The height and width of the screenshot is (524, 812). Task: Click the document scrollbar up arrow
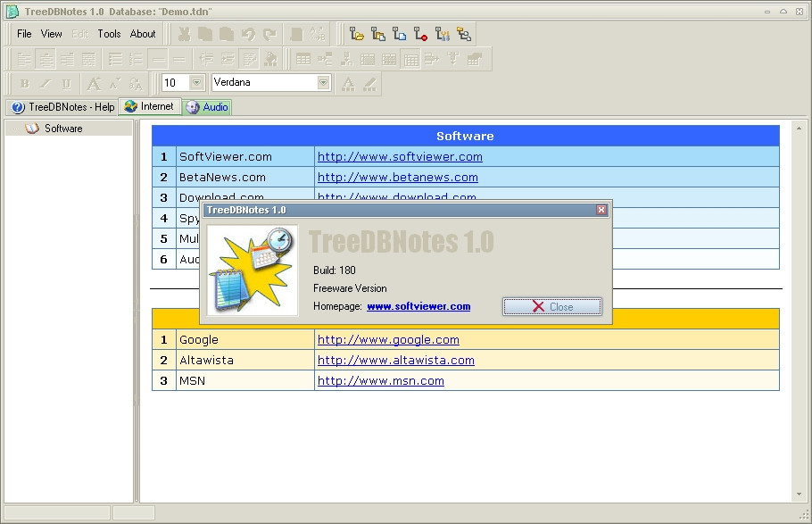pyautogui.click(x=799, y=128)
